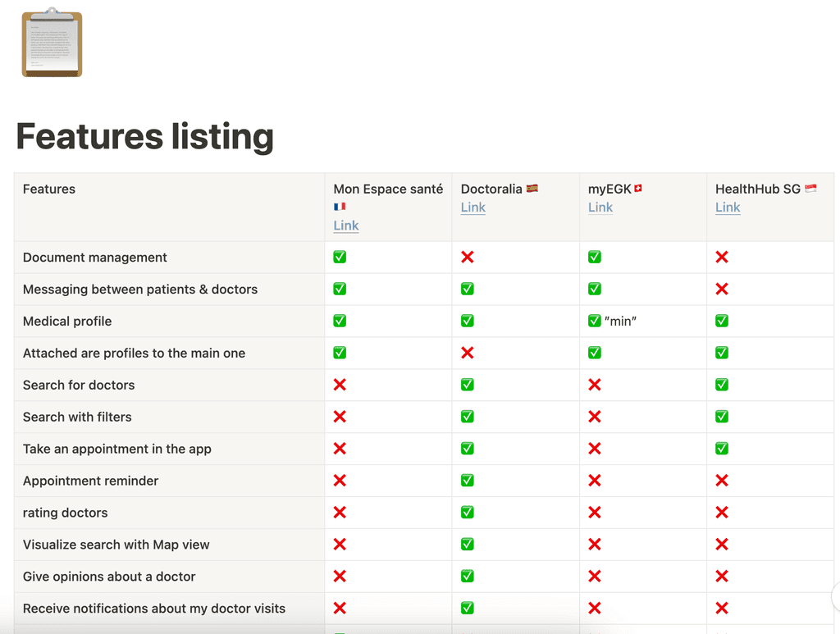This screenshot has height=634, width=840.
Task: Click the HealthHub SG column header text
Action: pos(757,189)
